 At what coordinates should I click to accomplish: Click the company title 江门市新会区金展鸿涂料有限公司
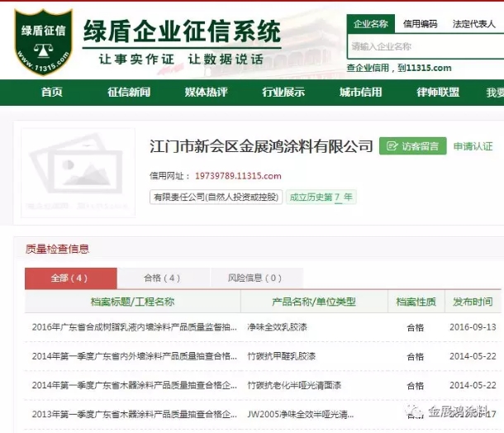click(x=261, y=146)
